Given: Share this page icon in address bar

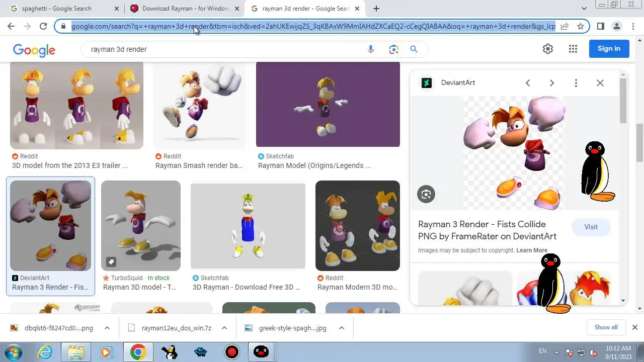Looking at the screenshot, I should [x=565, y=26].
